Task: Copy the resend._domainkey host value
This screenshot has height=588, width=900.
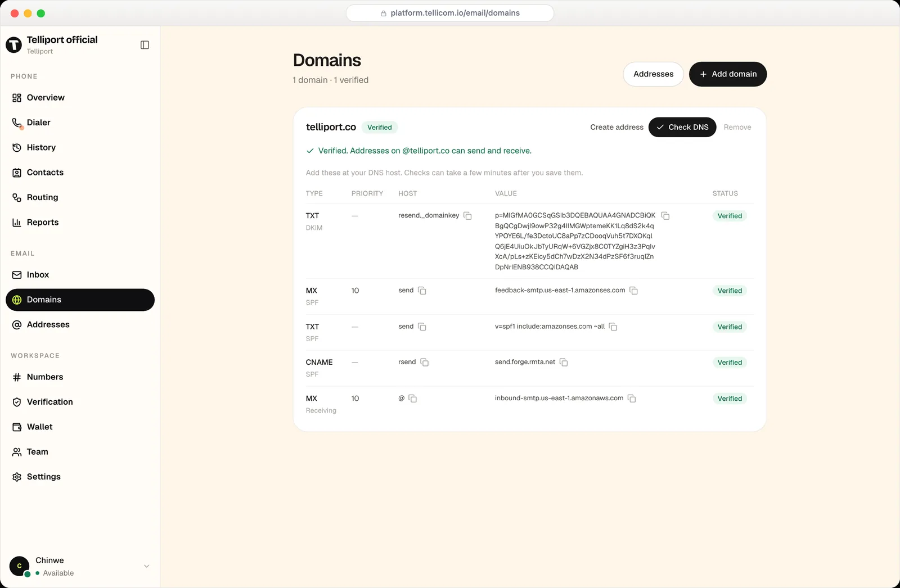Action: click(467, 216)
